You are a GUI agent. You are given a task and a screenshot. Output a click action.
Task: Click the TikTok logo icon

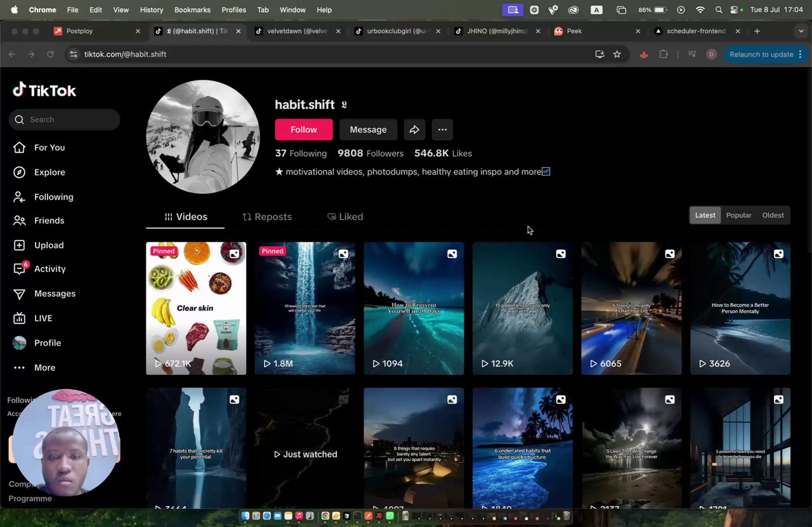pos(20,90)
